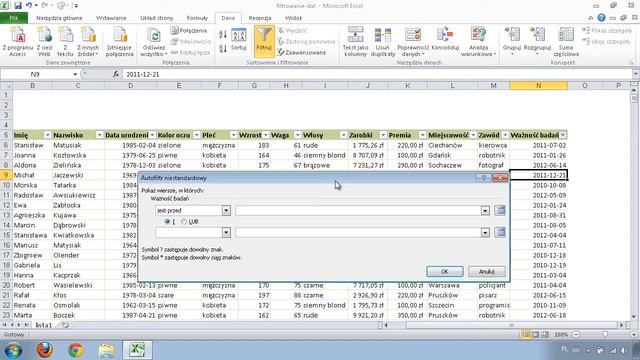
Task: Open Poprawność danych validation
Action: pos(413,41)
